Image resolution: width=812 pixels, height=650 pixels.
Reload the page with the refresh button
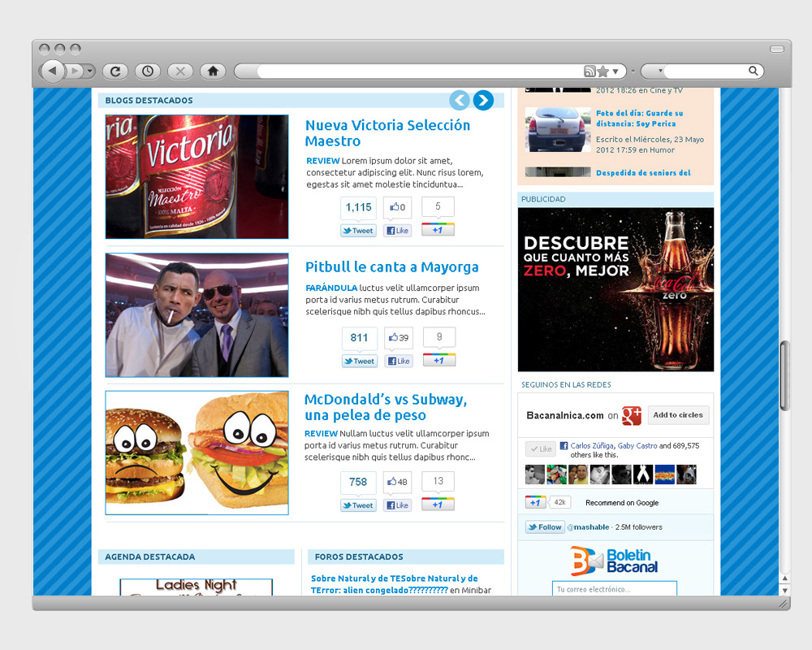pos(115,71)
